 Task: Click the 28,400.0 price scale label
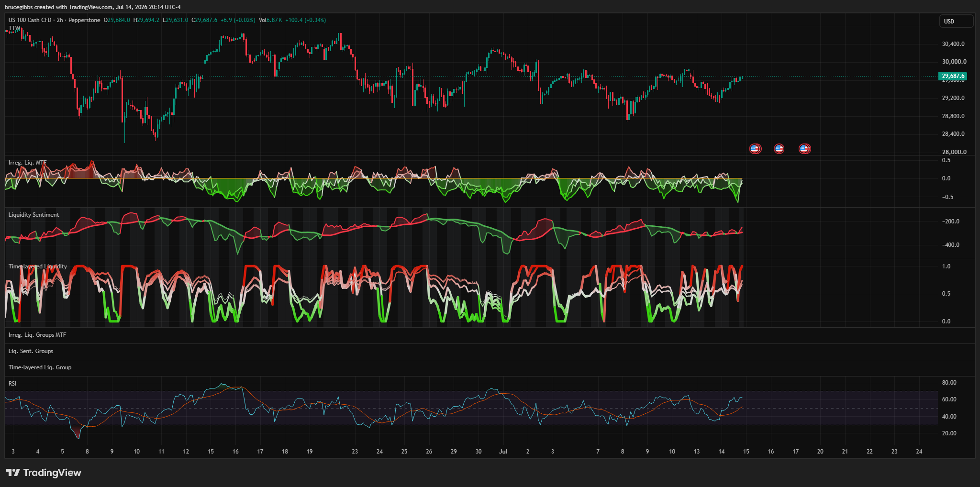coord(953,134)
